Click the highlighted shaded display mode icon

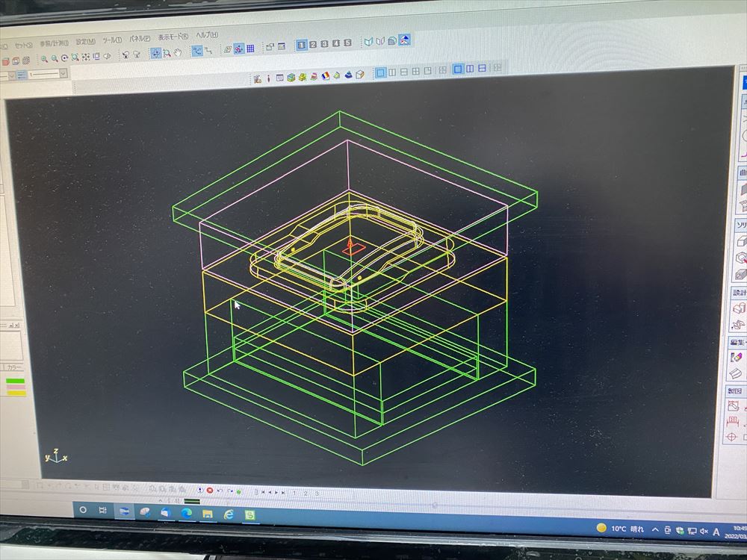(404, 40)
